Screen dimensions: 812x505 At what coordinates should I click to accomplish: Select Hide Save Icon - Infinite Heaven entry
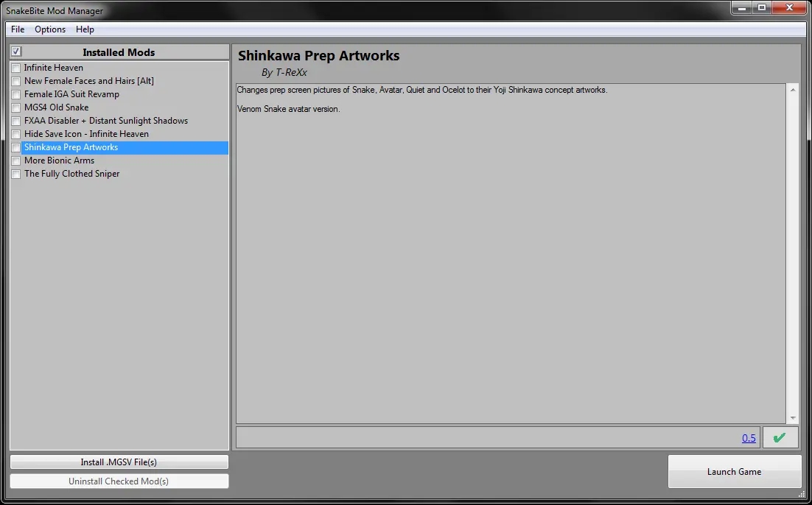(x=86, y=134)
